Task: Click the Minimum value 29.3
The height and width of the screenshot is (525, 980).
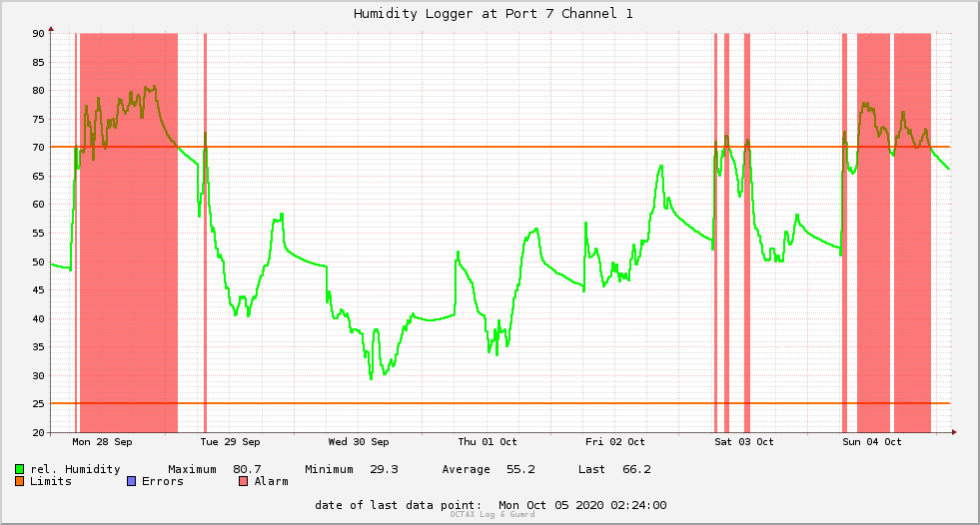Action: click(384, 469)
